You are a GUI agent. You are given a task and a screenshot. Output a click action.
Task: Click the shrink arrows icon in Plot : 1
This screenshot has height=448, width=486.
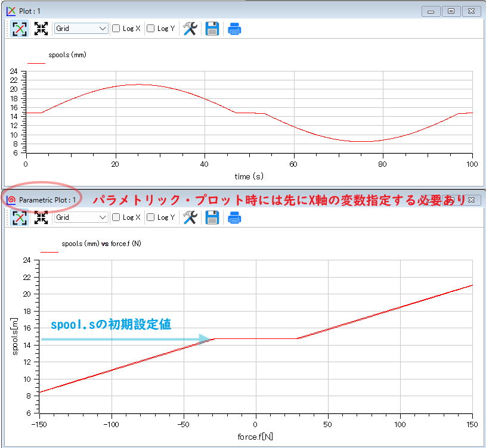[41, 29]
